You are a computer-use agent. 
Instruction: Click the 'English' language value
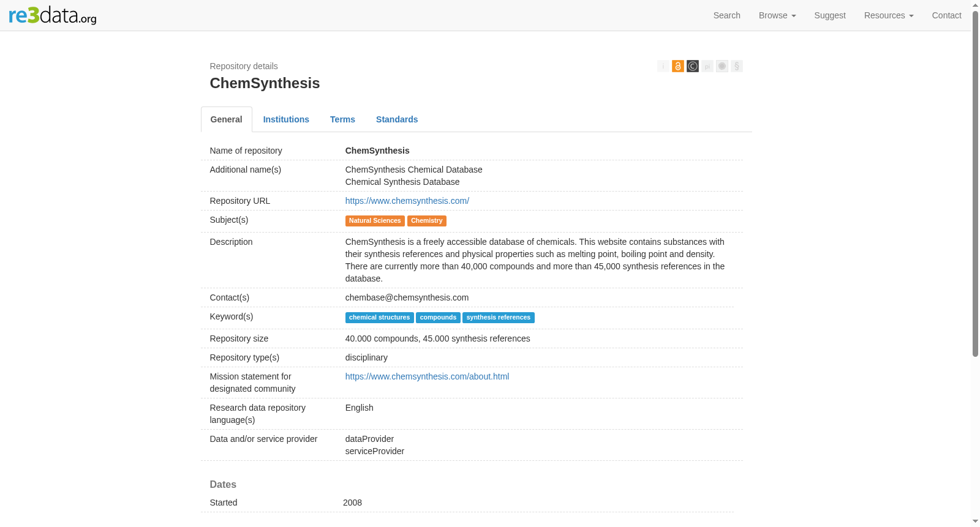click(359, 408)
